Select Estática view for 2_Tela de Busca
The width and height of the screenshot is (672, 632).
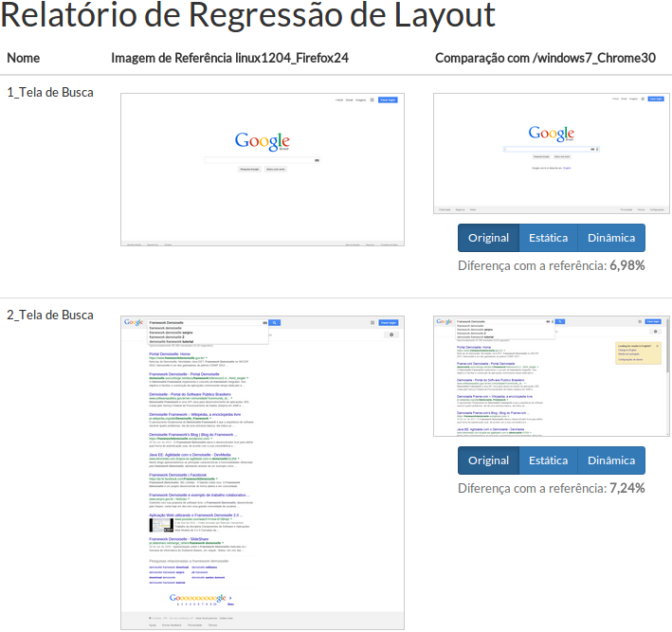click(x=549, y=460)
